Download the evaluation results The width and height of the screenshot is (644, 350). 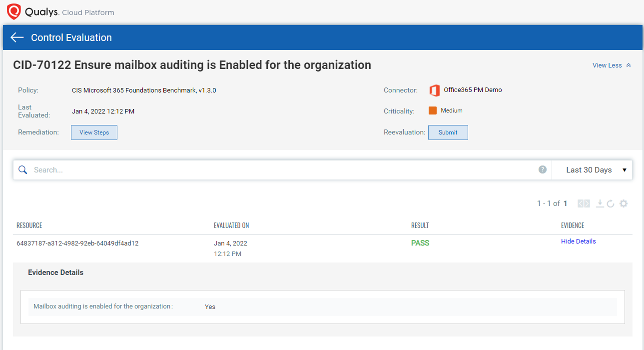coord(600,203)
